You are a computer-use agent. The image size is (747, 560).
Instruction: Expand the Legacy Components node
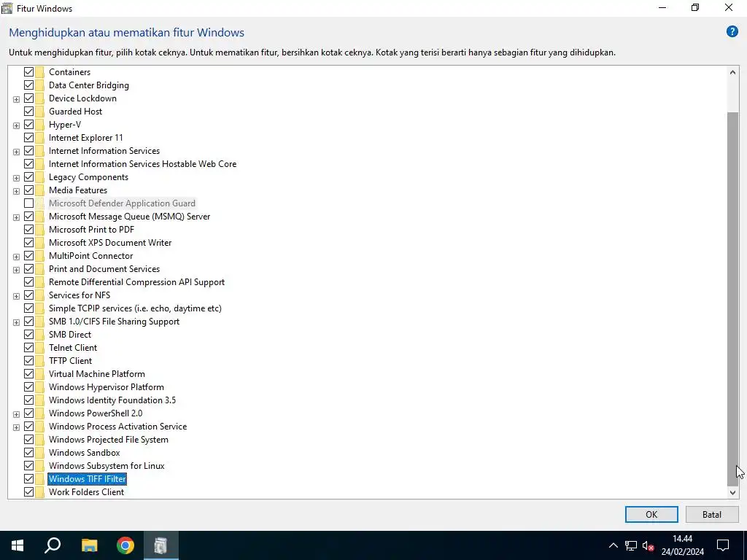(16, 178)
